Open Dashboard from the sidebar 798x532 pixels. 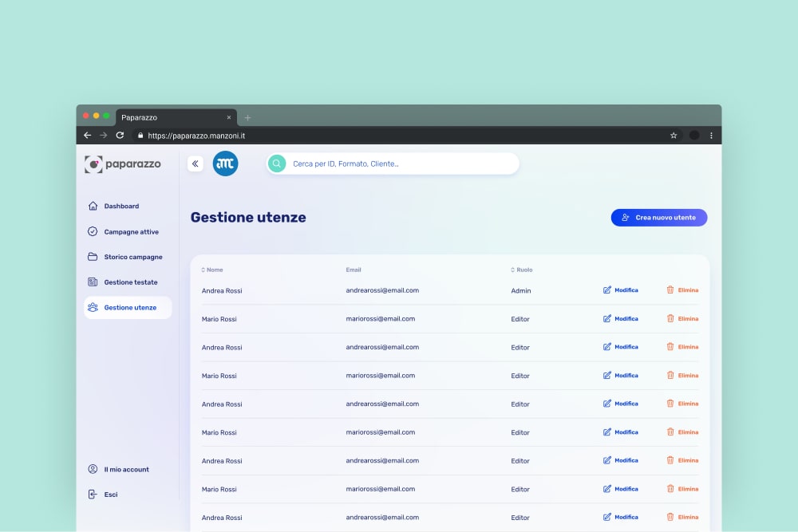(121, 206)
